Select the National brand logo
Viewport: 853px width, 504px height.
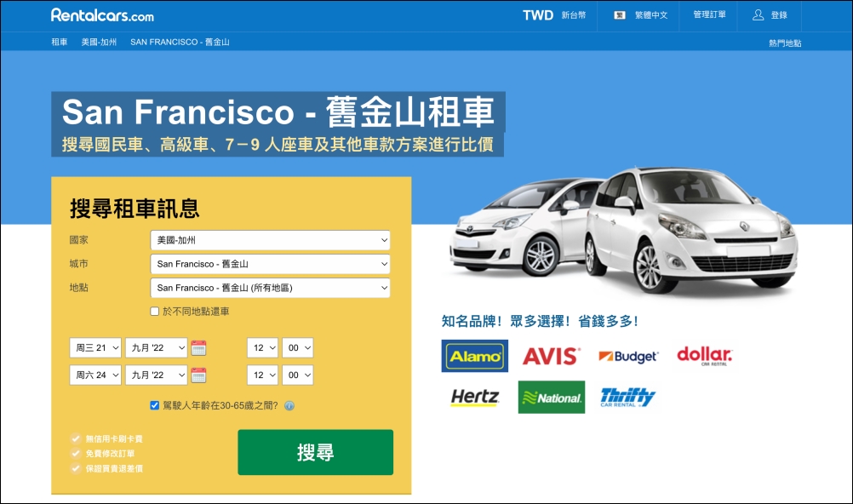[x=551, y=398]
